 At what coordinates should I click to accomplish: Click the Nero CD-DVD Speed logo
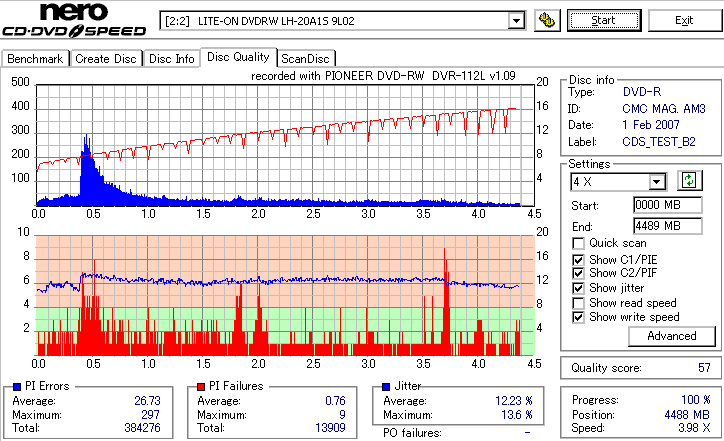pos(74,20)
